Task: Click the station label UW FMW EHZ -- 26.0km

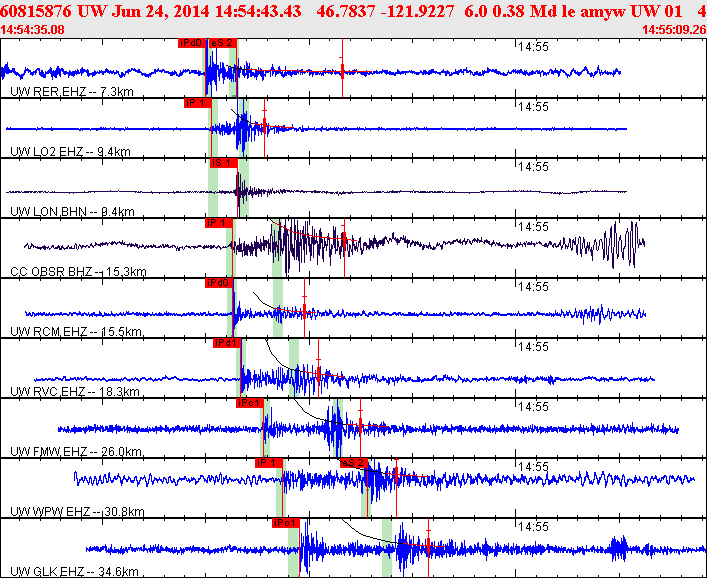Action: [76, 452]
